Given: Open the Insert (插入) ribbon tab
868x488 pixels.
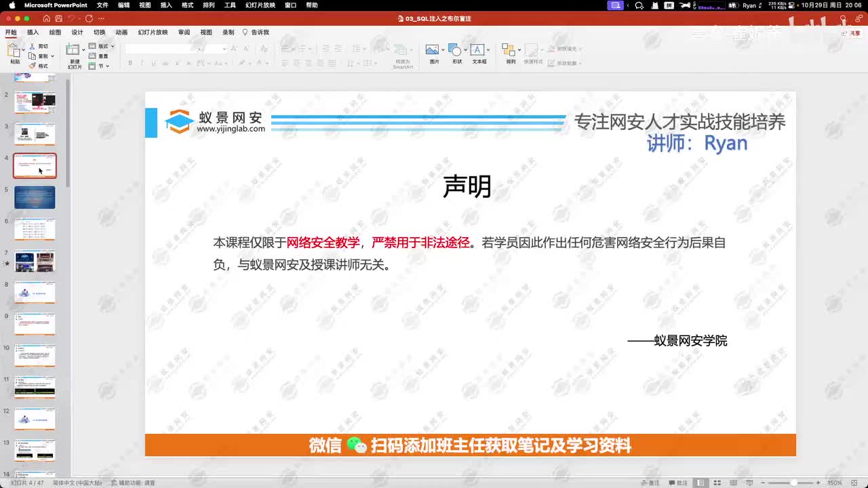Looking at the screenshot, I should pyautogui.click(x=33, y=32).
